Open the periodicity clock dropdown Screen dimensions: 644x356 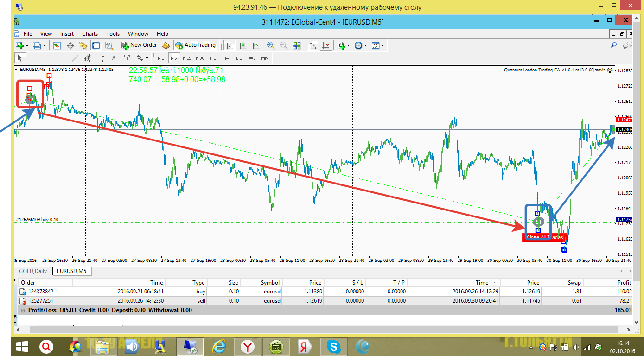click(x=360, y=45)
